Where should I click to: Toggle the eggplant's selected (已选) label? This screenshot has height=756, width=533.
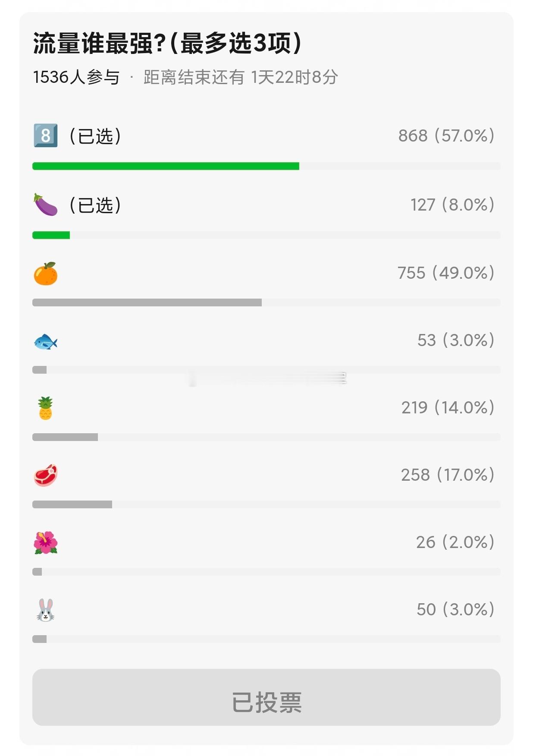[x=95, y=205]
